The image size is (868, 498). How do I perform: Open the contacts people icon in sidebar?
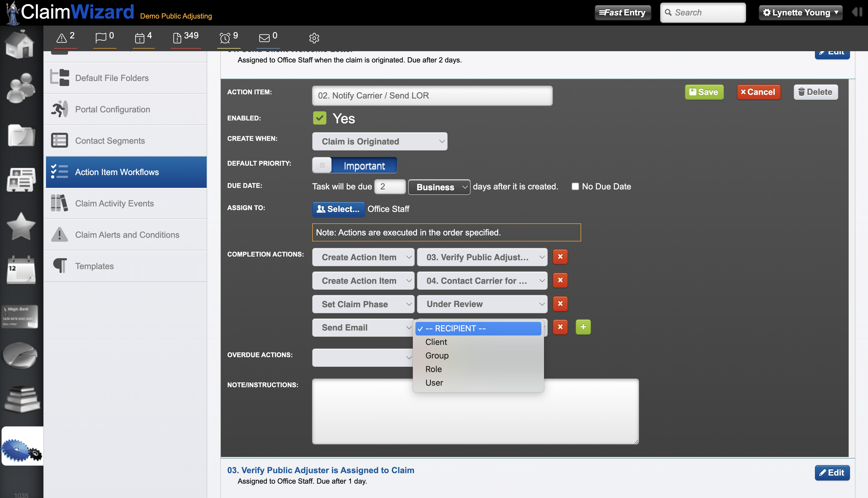click(21, 88)
